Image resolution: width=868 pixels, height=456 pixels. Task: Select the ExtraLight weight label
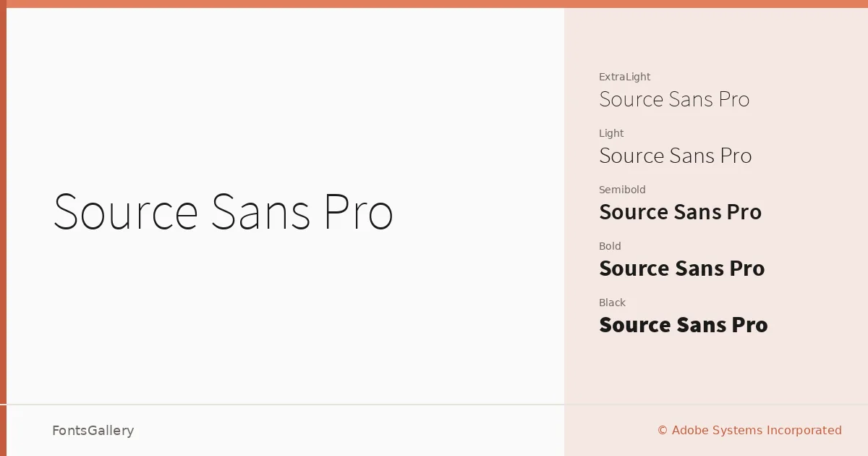pos(625,77)
